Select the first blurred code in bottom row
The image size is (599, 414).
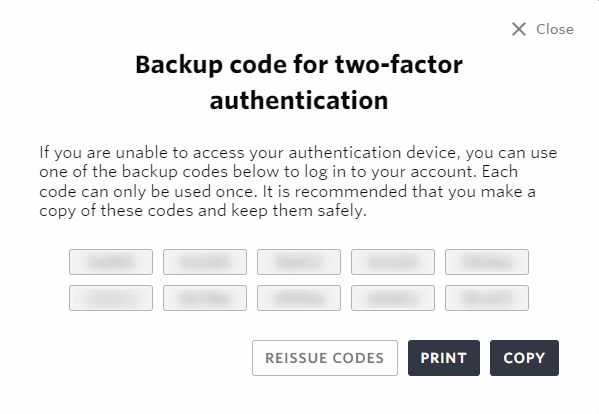[111, 298]
